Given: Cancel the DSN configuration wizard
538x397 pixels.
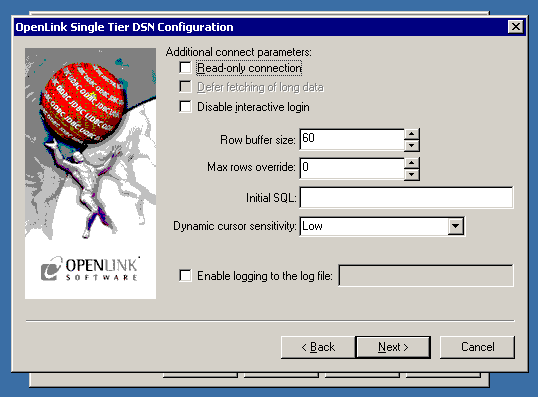Looking at the screenshot, I should 477,347.
